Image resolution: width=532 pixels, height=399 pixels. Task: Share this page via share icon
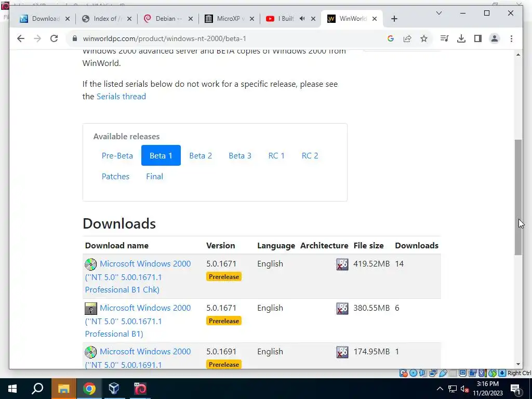407,38
